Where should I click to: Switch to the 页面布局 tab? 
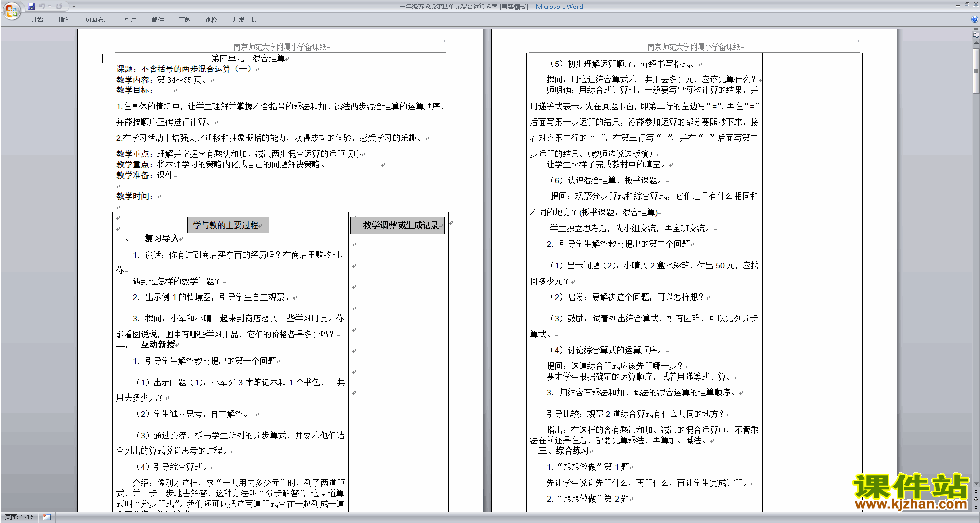click(x=97, y=20)
